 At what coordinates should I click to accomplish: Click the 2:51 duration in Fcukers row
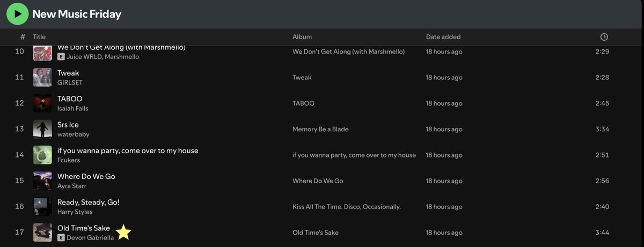602,155
